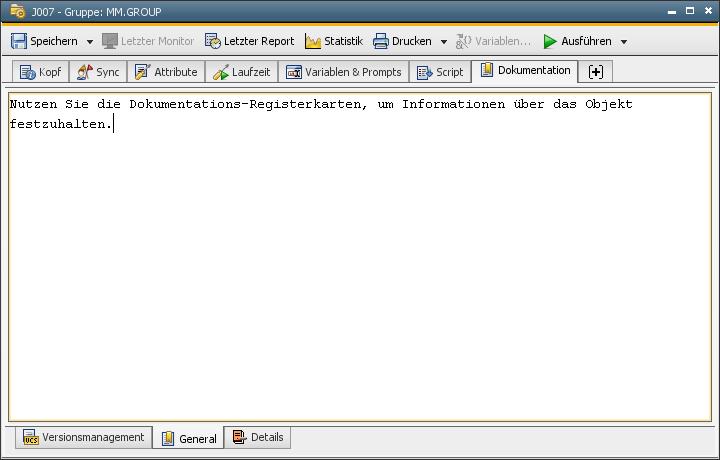
Task: Switch to the Kopf tab
Action: 40,72
